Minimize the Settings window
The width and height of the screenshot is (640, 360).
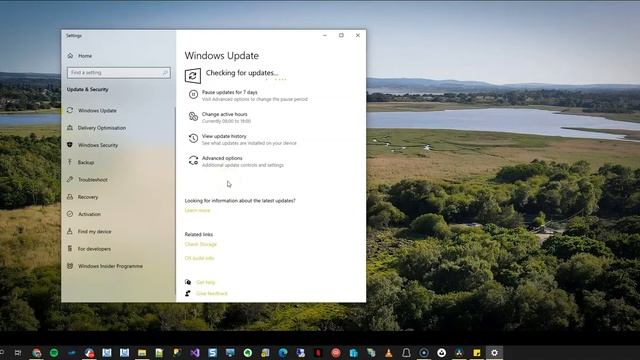pos(325,36)
